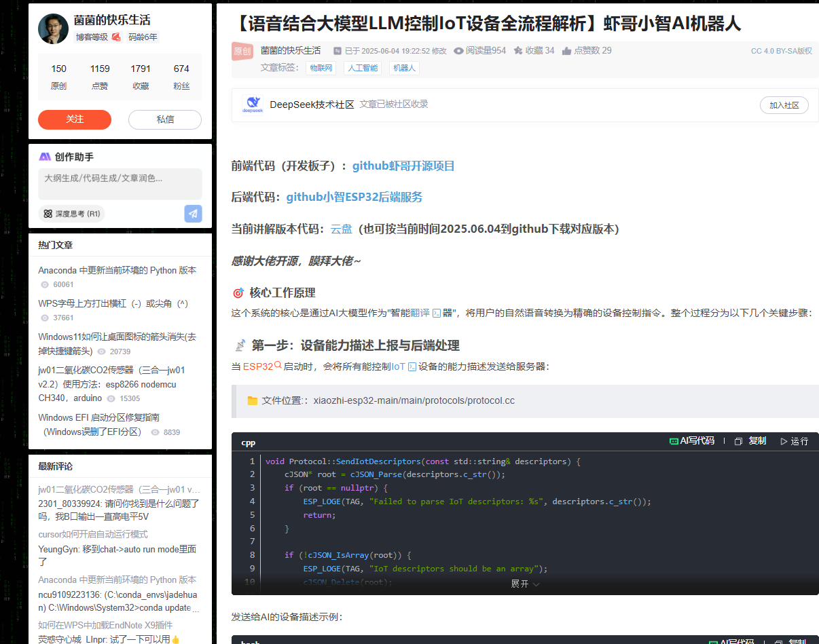Image resolution: width=819 pixels, height=644 pixels.
Task: Click the copy icon in cpp code block
Action: click(x=739, y=441)
